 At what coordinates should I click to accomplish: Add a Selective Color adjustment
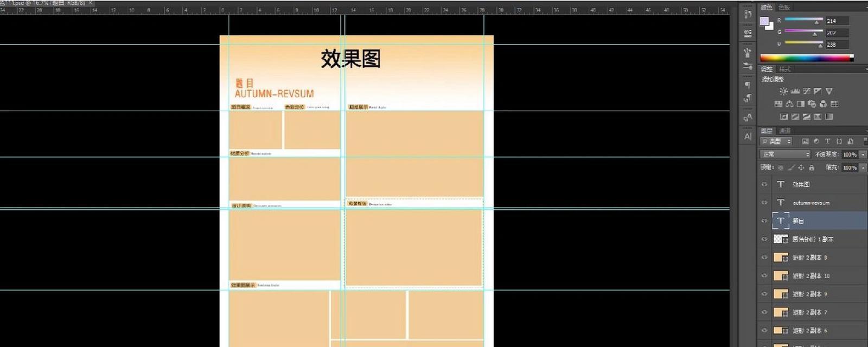[x=818, y=117]
